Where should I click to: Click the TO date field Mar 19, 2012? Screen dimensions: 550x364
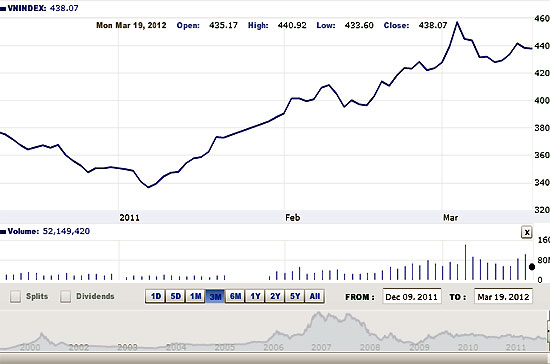click(503, 297)
